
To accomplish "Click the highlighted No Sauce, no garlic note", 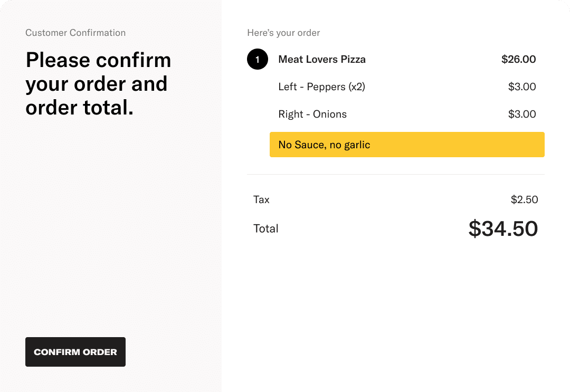I will [324, 144].
